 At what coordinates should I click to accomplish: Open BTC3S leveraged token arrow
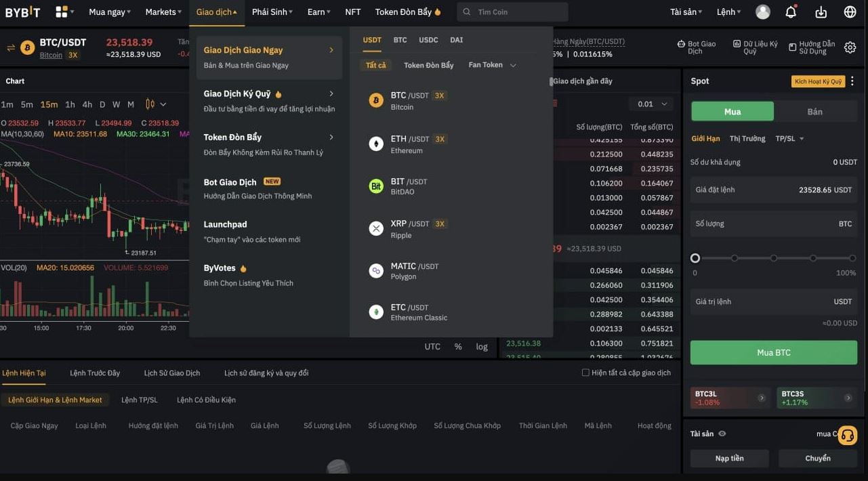tap(848, 398)
